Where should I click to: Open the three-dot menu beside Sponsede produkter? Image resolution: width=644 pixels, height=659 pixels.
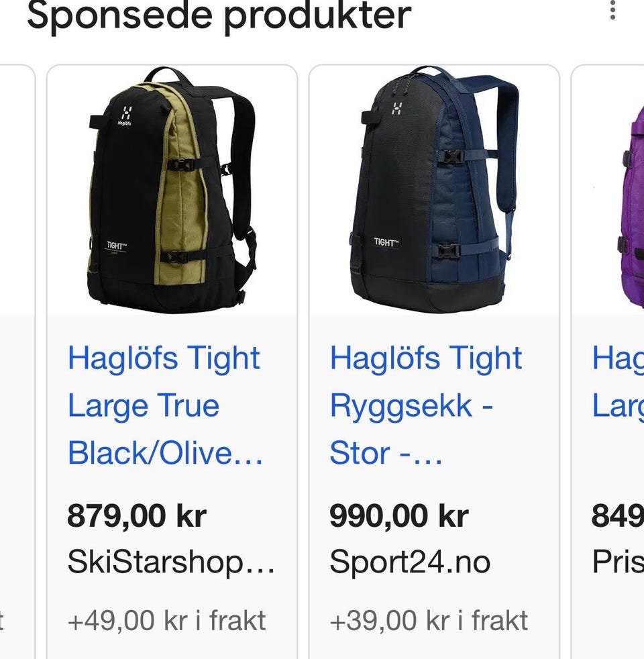point(612,10)
